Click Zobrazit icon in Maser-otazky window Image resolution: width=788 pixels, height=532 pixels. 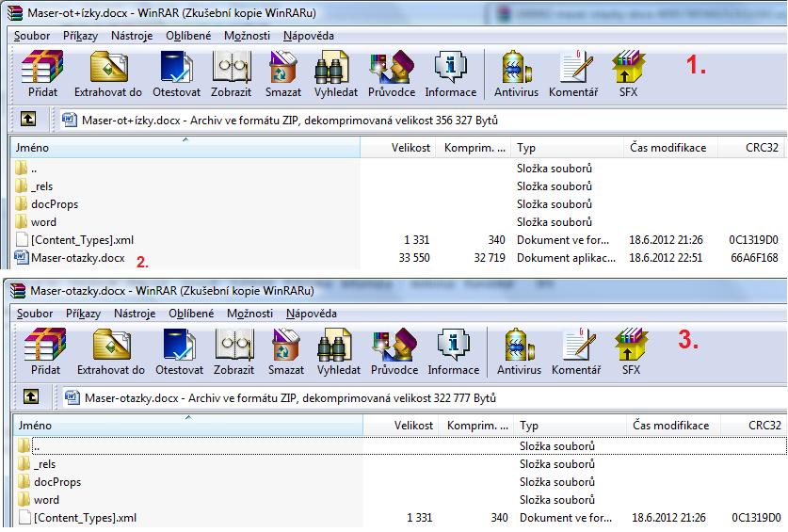(x=234, y=351)
